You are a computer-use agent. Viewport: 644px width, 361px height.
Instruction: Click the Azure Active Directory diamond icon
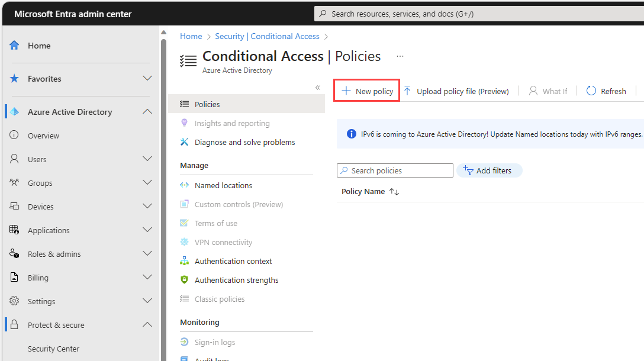tap(14, 112)
